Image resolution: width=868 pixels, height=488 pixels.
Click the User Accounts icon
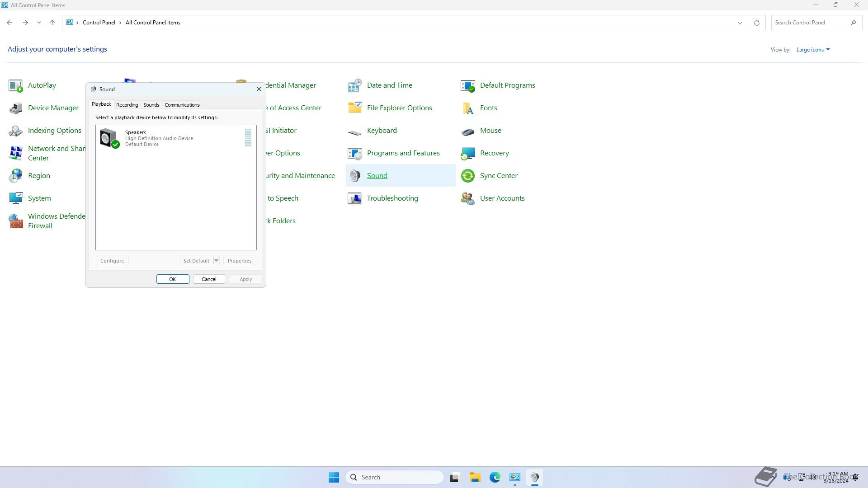tap(468, 198)
